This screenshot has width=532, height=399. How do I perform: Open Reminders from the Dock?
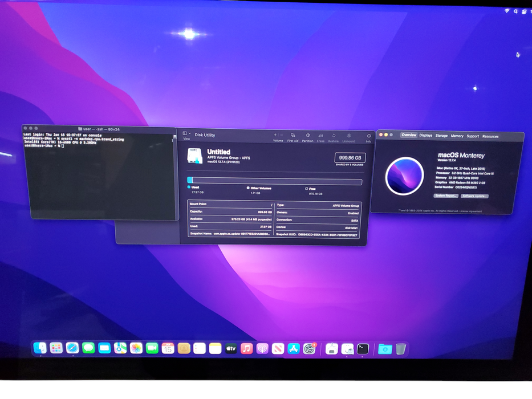pos(200,348)
